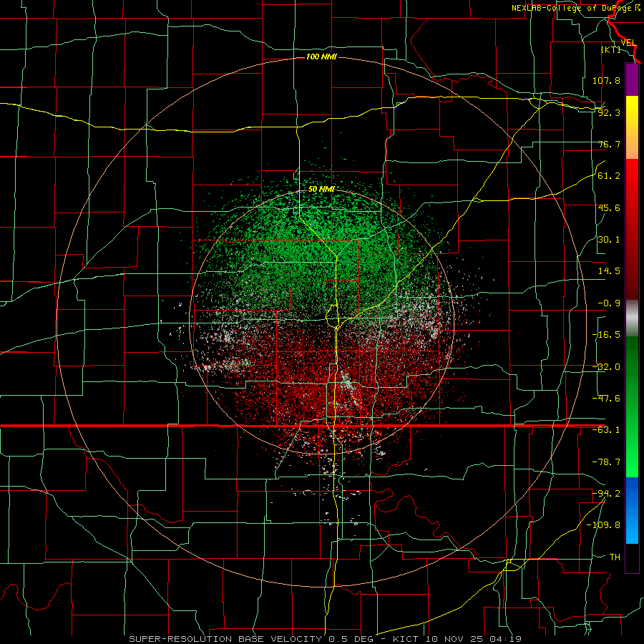Click the '[KT]' units label
The image size is (644, 644).
[x=610, y=49]
